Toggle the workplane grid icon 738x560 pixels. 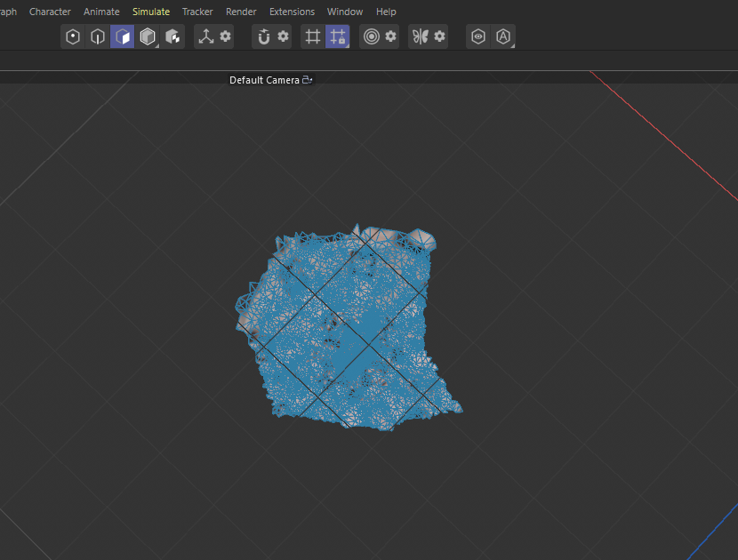[x=312, y=36]
